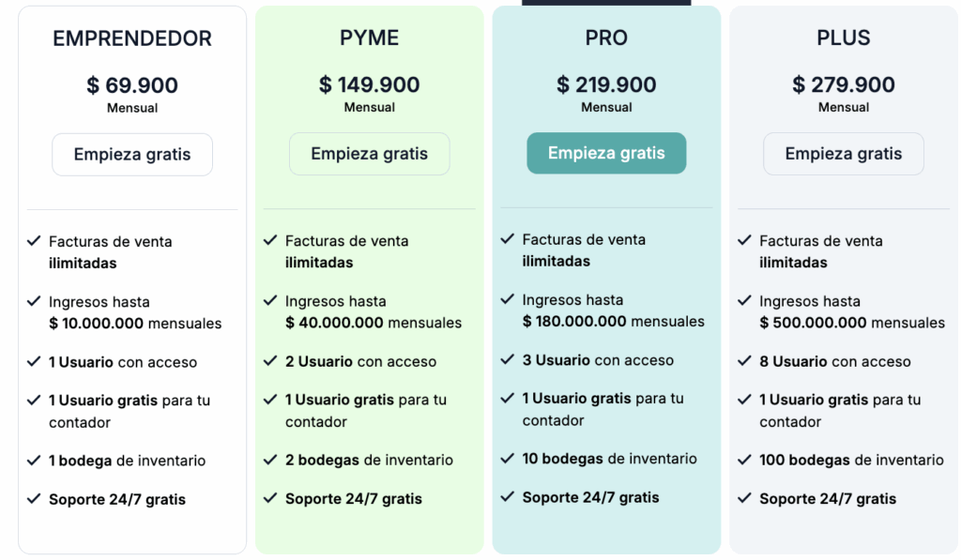Select the EMPRENDEDOR plan header
961x560 pixels.
(131, 39)
